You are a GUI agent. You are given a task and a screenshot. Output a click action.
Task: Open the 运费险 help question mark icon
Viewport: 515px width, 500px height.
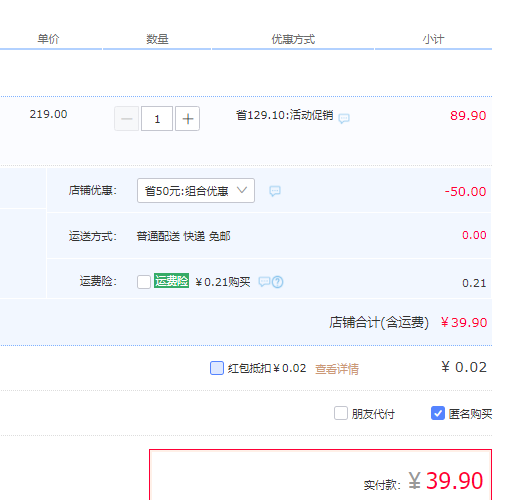pos(278,282)
